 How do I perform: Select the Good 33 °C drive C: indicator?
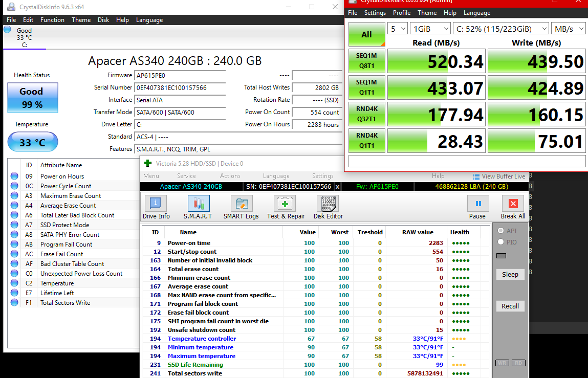[24, 37]
